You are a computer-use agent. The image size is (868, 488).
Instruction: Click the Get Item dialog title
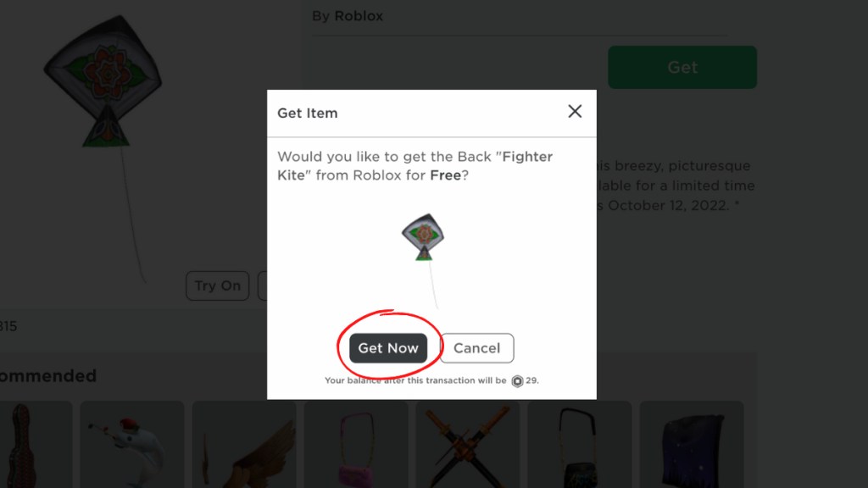point(307,113)
